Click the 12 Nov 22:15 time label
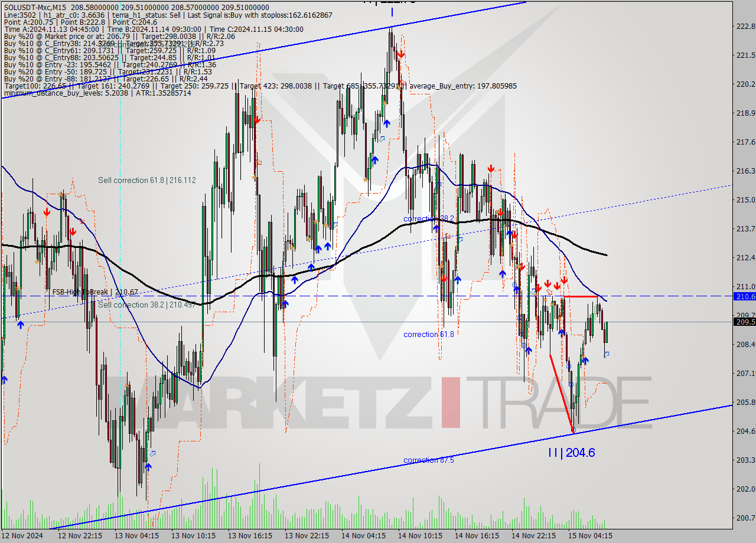756x543 pixels. tap(80, 536)
